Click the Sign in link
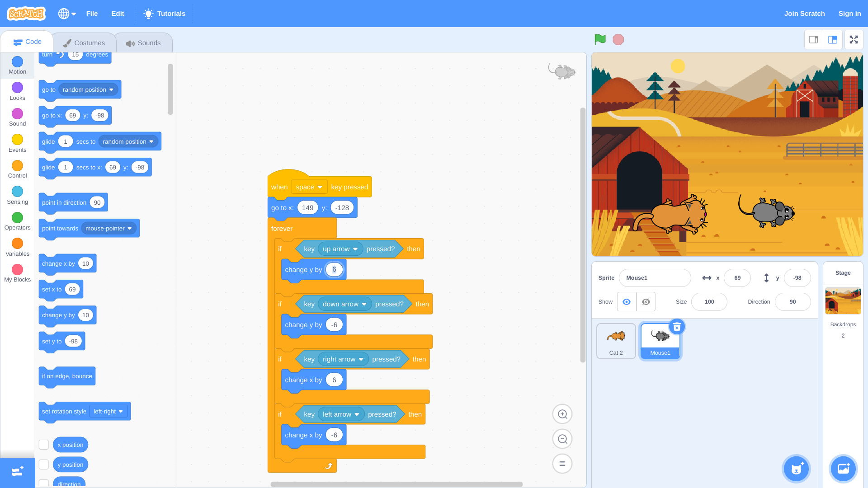The image size is (868, 488). [x=849, y=13]
